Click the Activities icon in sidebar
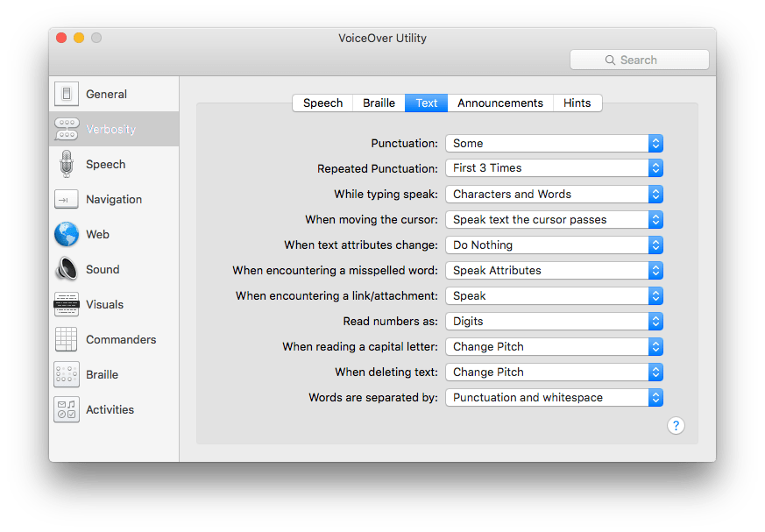This screenshot has width=765, height=532. point(67,409)
